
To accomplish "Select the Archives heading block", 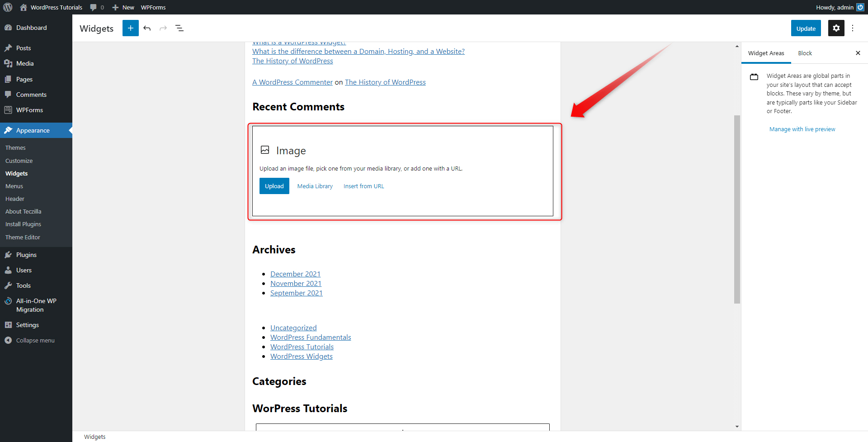I will [274, 250].
